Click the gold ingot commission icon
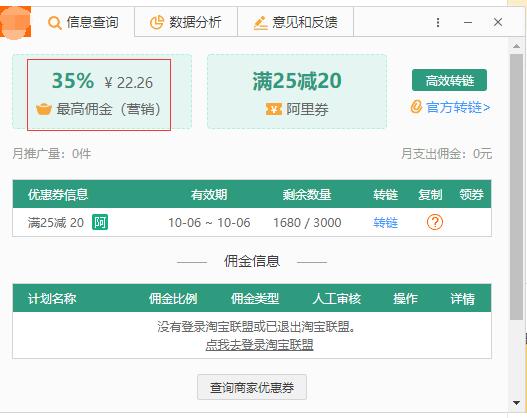Image resolution: width=527 pixels, height=418 pixels. tap(44, 109)
